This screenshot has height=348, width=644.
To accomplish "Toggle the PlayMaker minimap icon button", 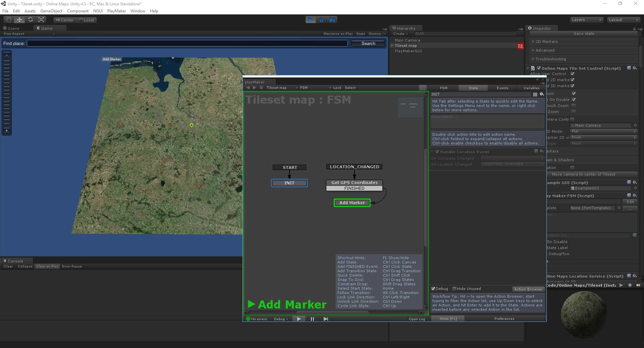I will pos(423,88).
